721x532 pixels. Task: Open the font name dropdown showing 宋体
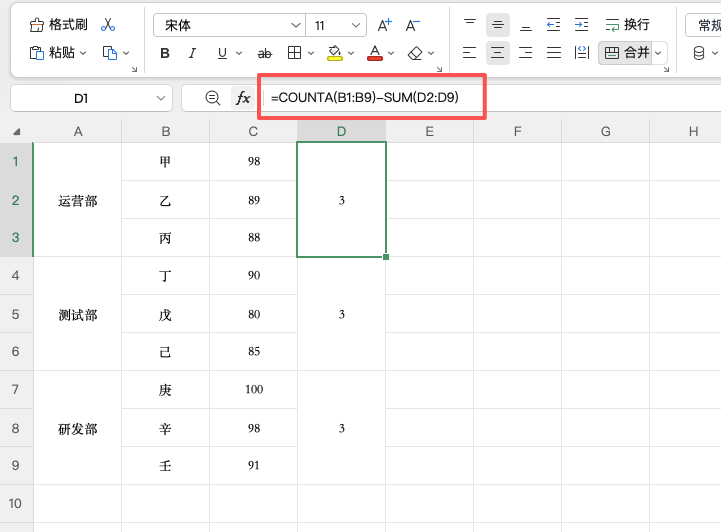tap(229, 25)
